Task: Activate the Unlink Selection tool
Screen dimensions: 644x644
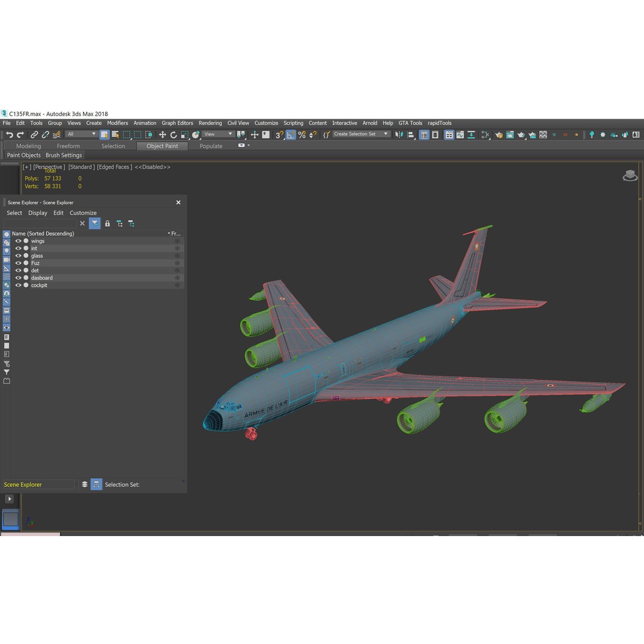Action: tap(45, 134)
